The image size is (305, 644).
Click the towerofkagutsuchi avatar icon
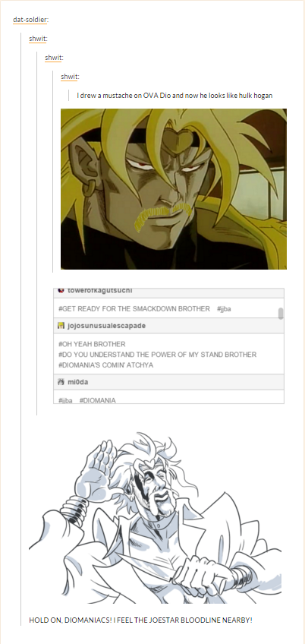click(61, 290)
